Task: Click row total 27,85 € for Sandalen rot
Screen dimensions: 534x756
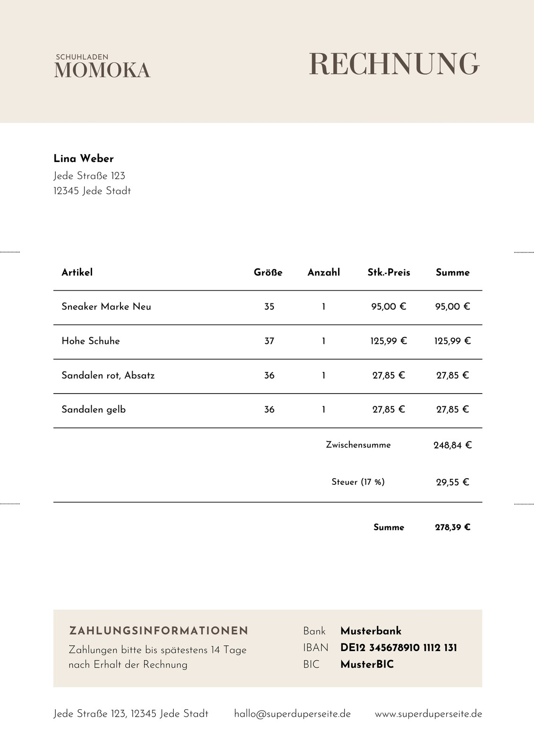Action: pos(452,375)
